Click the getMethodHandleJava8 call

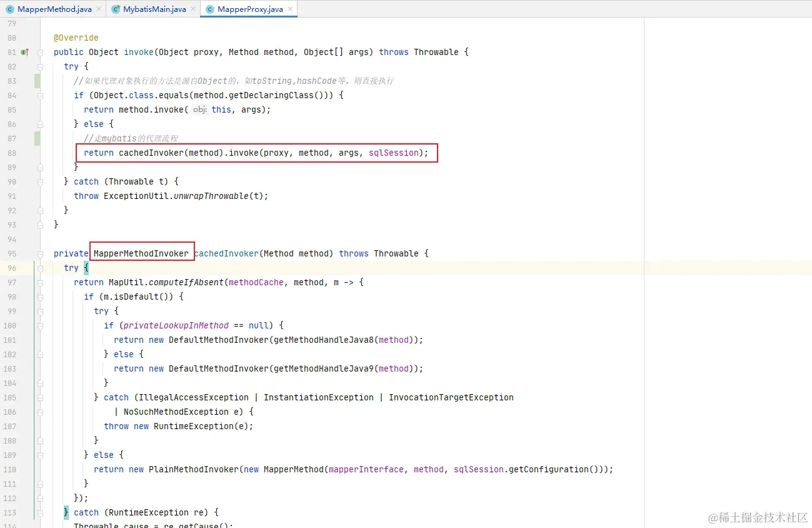coord(324,340)
